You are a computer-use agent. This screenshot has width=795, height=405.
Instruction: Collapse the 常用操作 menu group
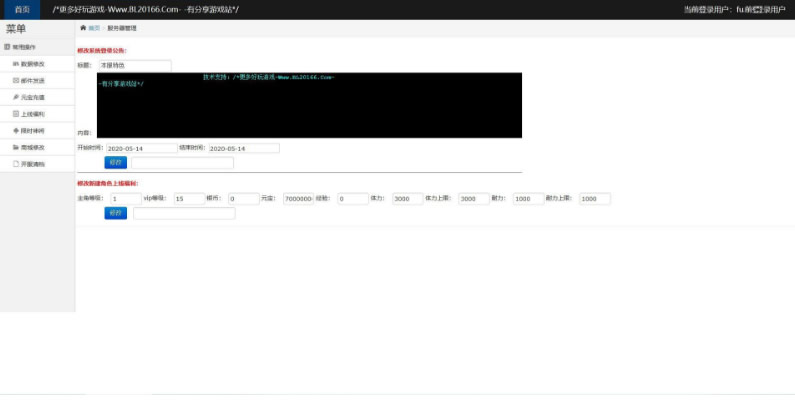click(x=37, y=47)
